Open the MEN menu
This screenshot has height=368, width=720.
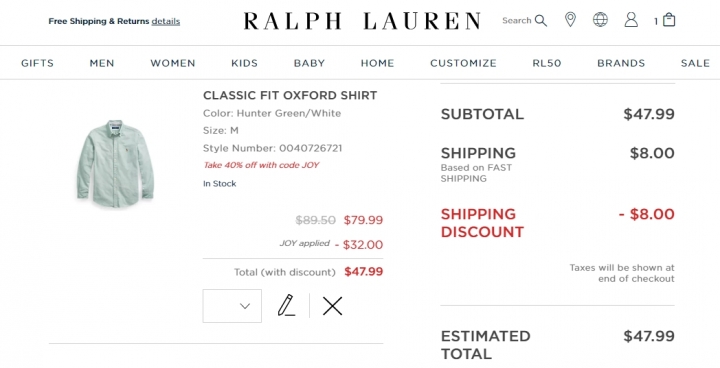coord(102,63)
